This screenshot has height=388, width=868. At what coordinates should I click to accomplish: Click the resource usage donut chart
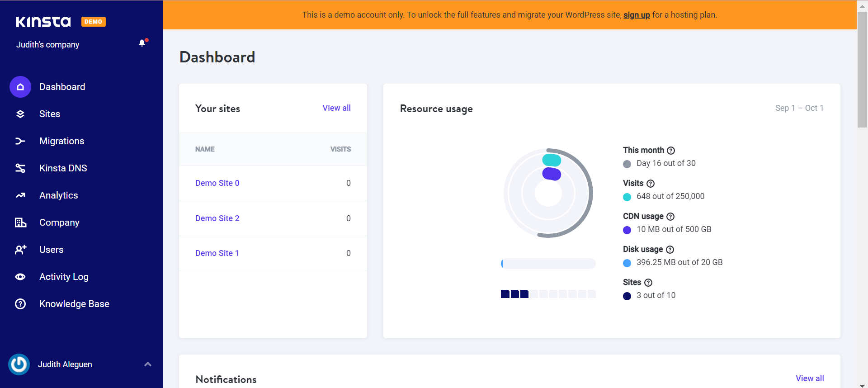point(548,193)
